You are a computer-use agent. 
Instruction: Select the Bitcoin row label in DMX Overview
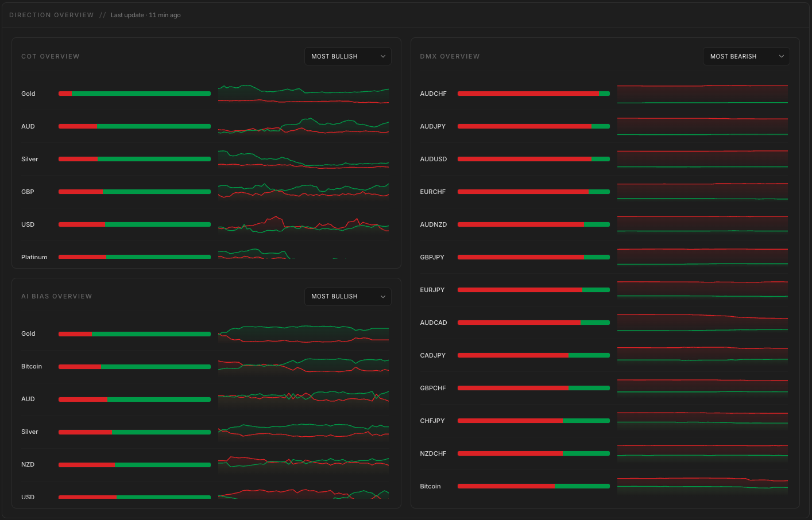430,486
